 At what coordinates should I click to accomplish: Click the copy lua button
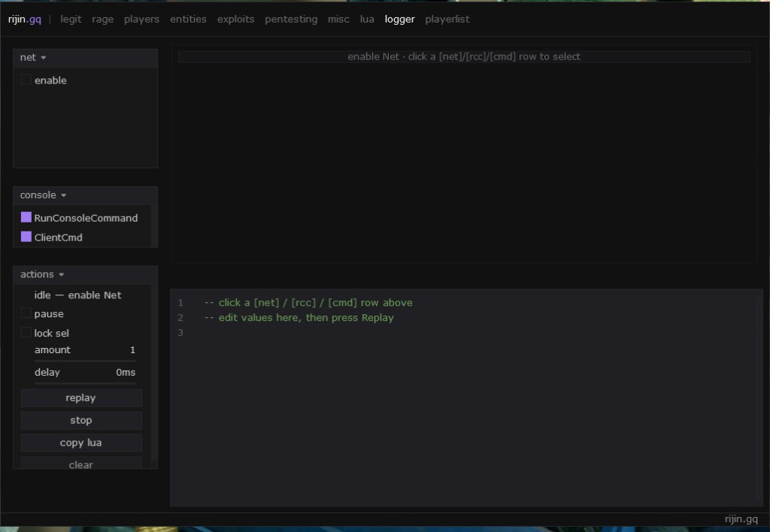pyautogui.click(x=81, y=443)
